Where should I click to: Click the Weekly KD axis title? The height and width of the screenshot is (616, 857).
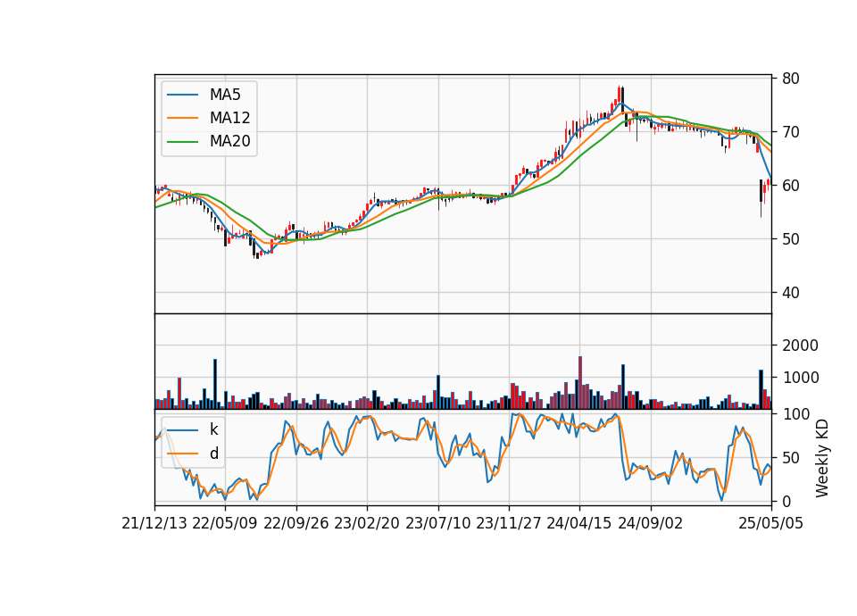click(x=822, y=459)
